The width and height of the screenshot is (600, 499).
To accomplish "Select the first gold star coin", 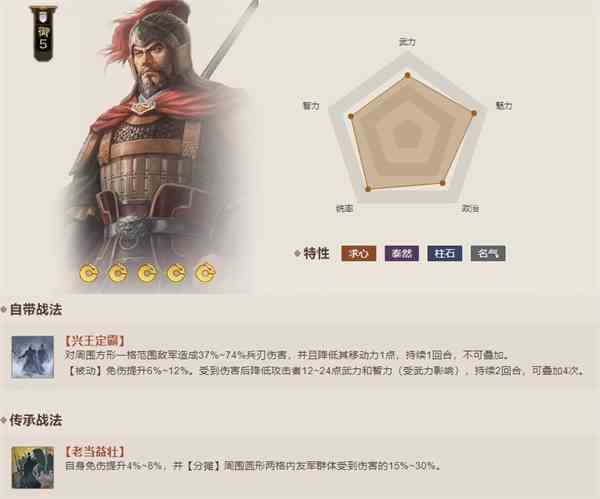I will pos(89,273).
